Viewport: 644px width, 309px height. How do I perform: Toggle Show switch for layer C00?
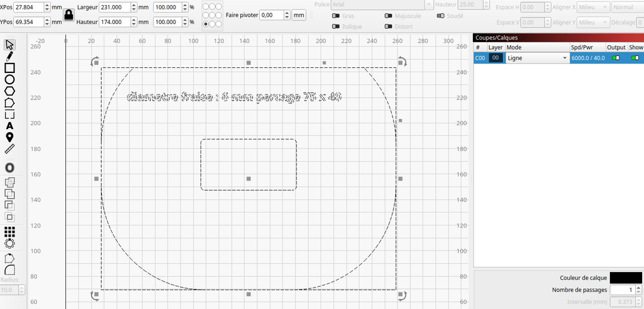coord(635,58)
